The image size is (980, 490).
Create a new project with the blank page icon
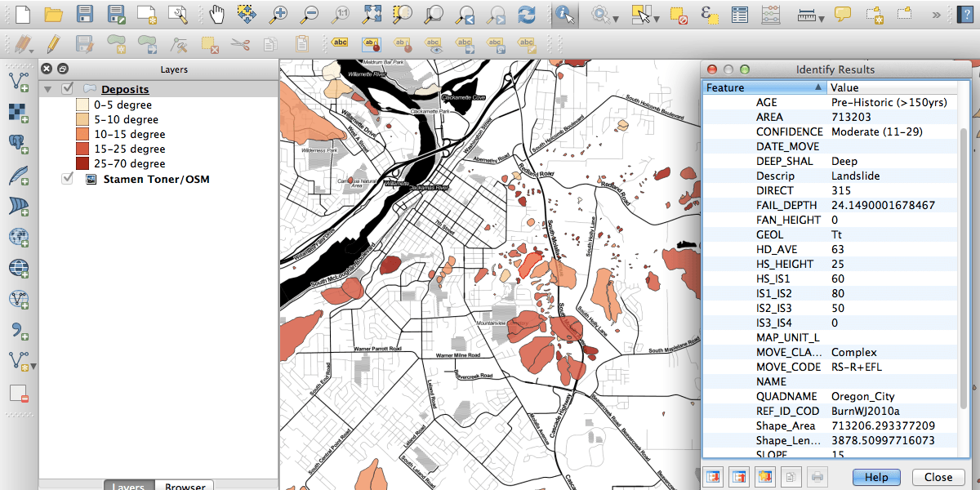[23, 14]
